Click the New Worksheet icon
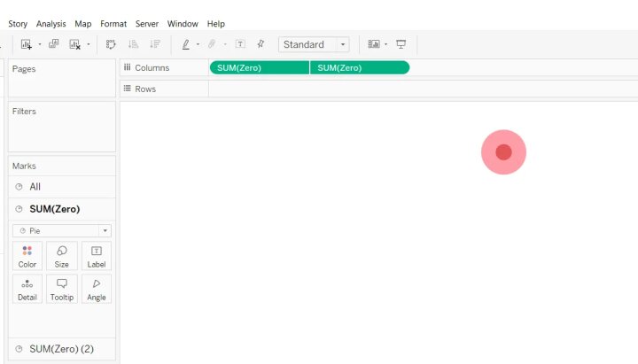 pyautogui.click(x=27, y=44)
